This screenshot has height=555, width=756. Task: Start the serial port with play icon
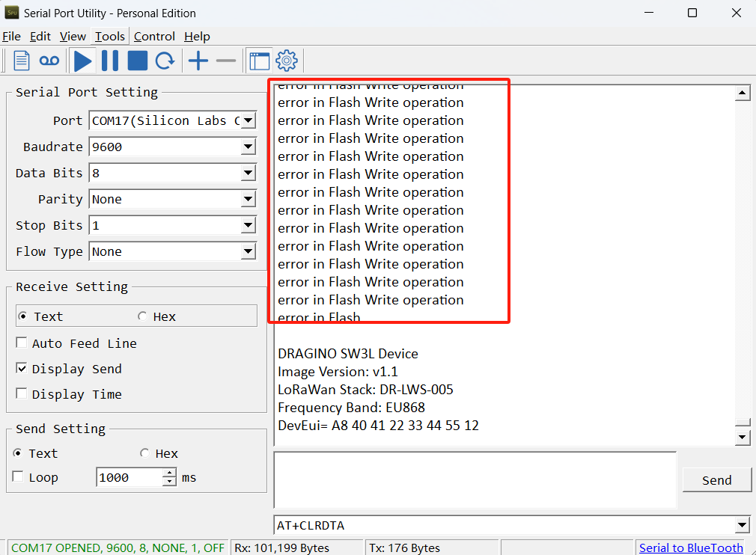[82, 61]
